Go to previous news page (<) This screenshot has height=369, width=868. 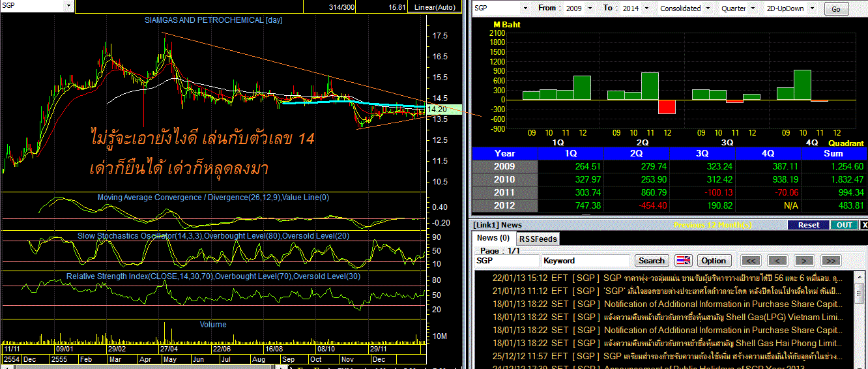coord(777,260)
